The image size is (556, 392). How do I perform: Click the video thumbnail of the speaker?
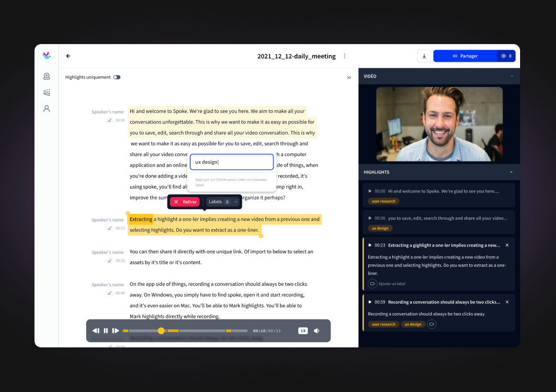(x=439, y=124)
